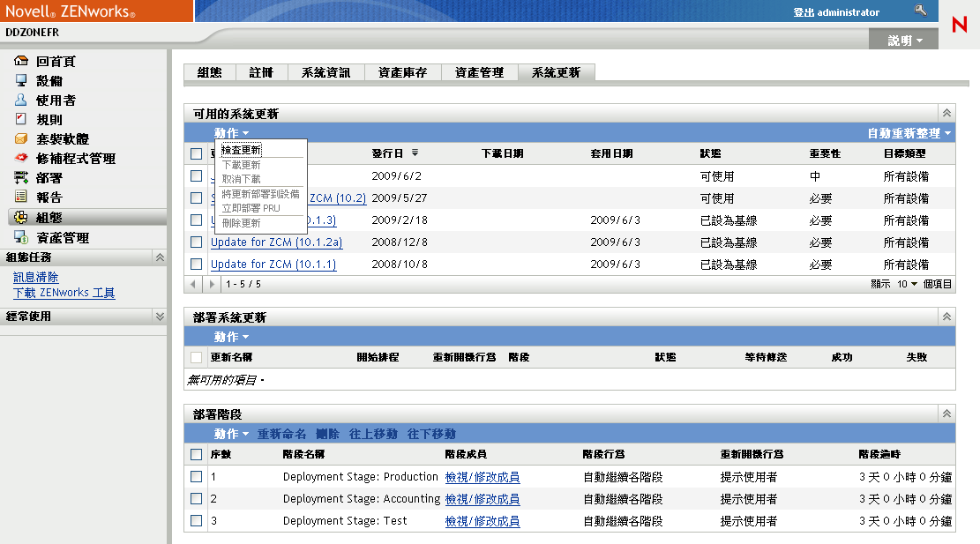The height and width of the screenshot is (544, 980).
Task: Open the 說明 help dropdown
Action: pyautogui.click(x=905, y=41)
